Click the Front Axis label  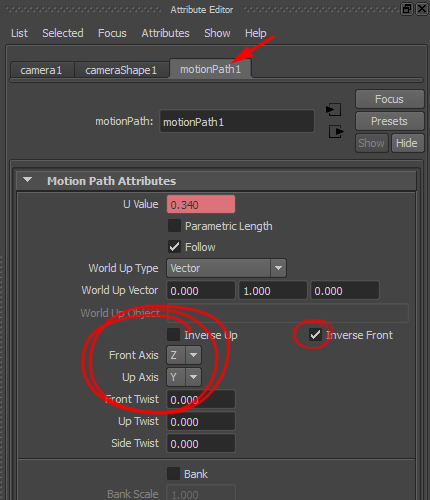134,355
